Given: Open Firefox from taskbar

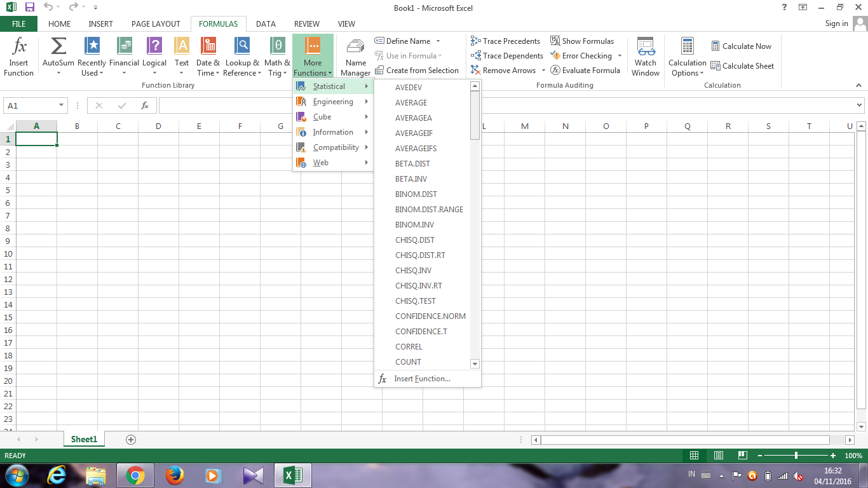Looking at the screenshot, I should coord(174,475).
